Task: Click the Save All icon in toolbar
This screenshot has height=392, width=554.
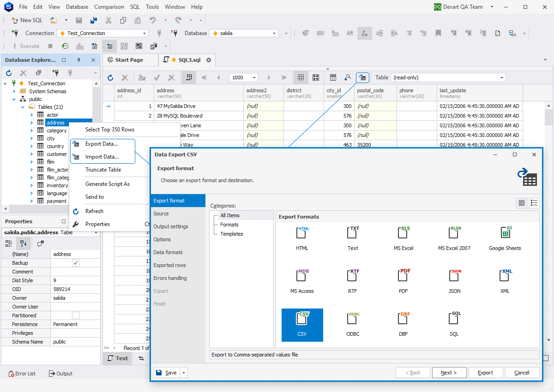Action: [x=94, y=20]
